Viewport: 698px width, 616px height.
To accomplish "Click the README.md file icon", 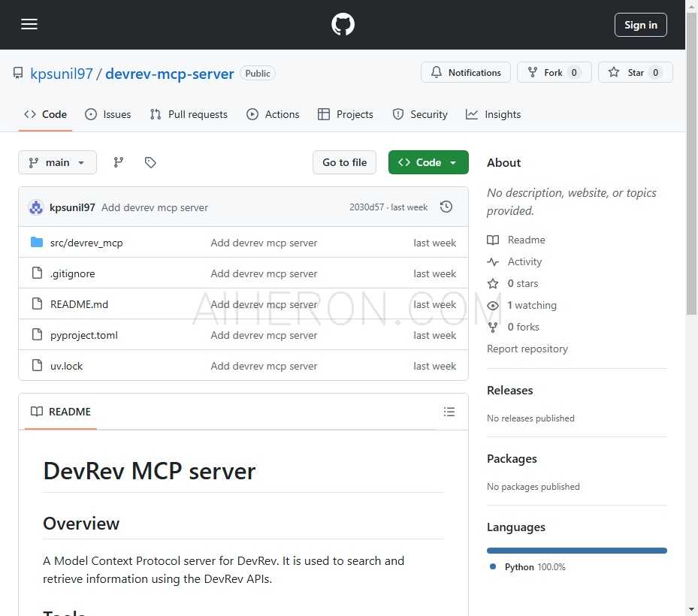I will [x=37, y=303].
